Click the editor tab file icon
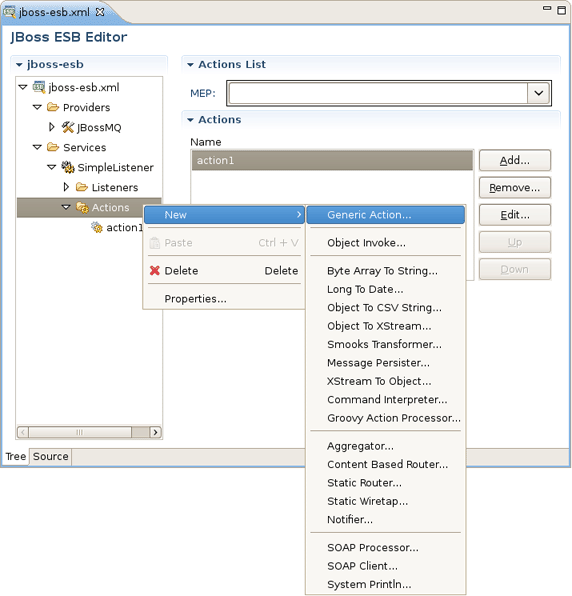Image resolution: width=572 pixels, height=596 pixels. 9,12
